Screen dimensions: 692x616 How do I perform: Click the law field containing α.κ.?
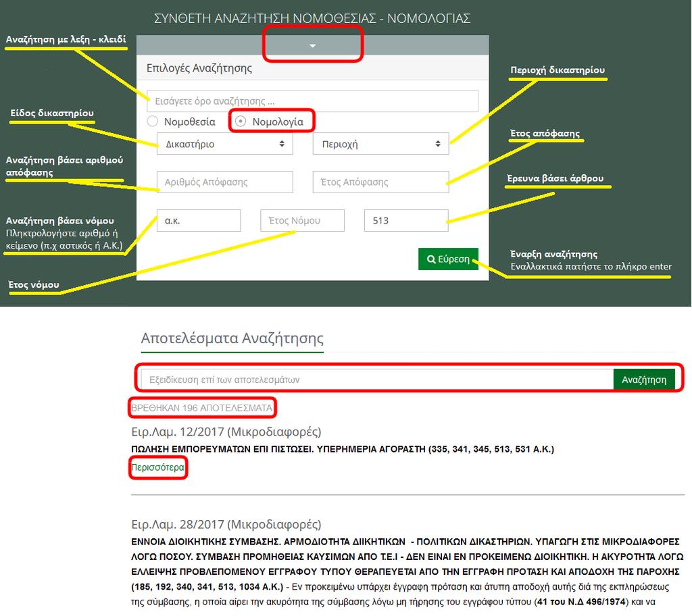199,221
